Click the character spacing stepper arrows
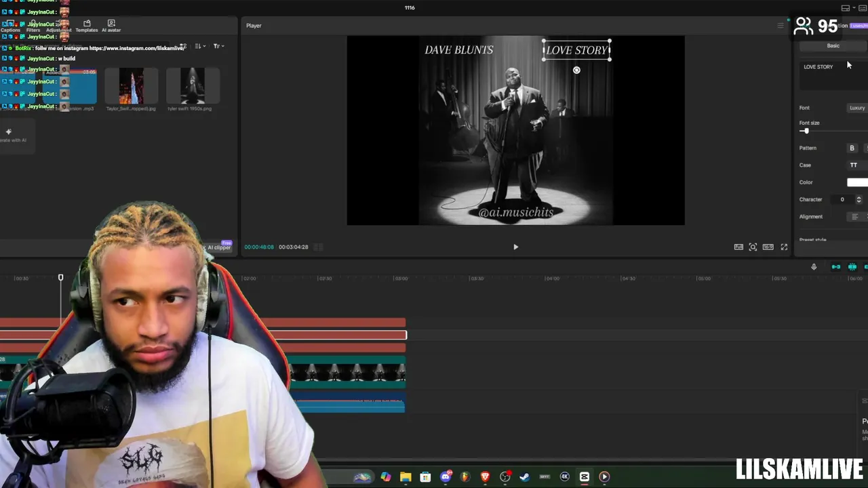868x488 pixels. point(859,199)
